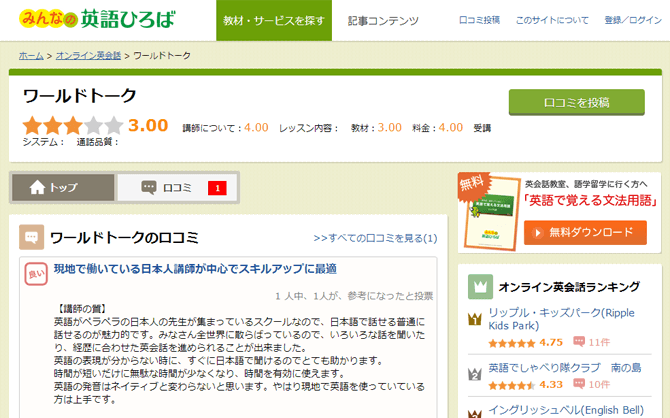
Task: Click the rank 1 crown icon
Action: pos(475,319)
